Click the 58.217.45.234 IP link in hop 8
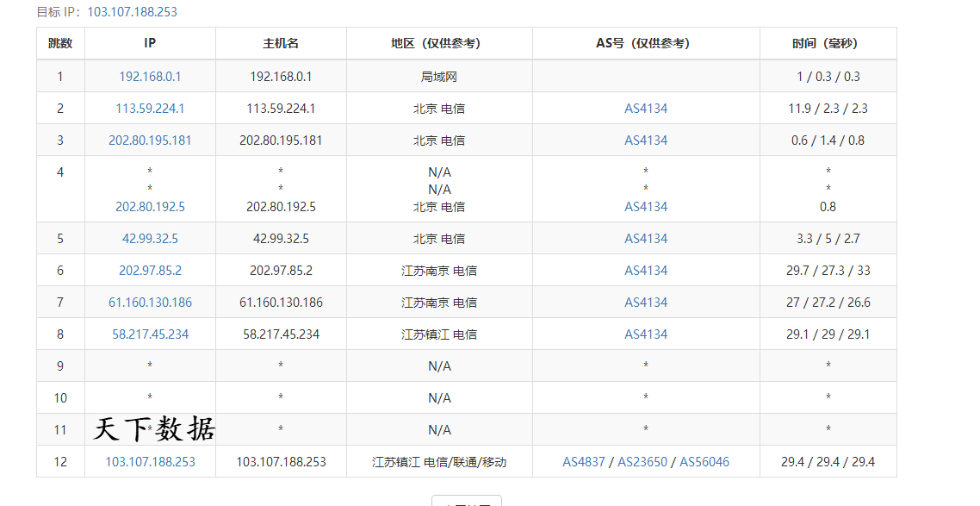The image size is (980, 506). tap(150, 334)
